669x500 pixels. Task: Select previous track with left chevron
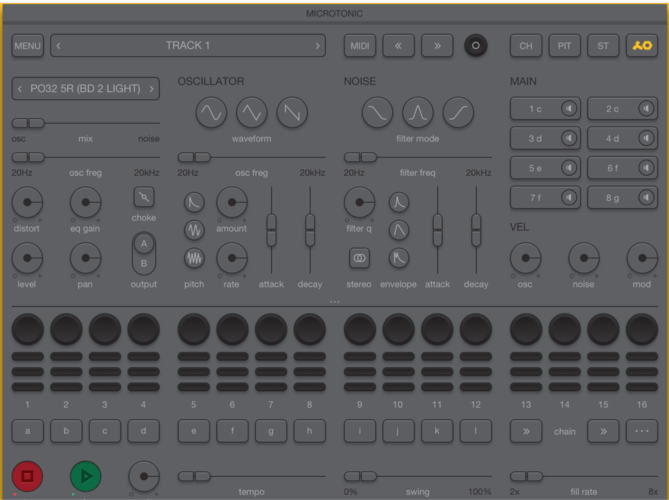pyautogui.click(x=58, y=46)
